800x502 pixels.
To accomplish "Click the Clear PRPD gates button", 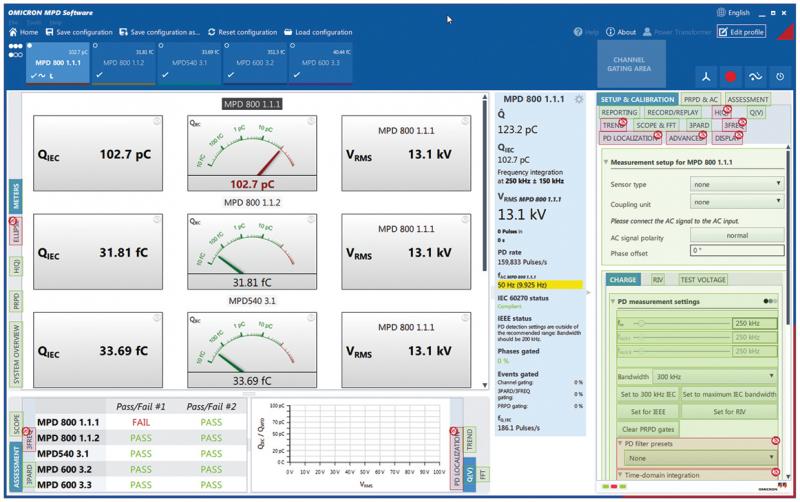I will pos(648,429).
